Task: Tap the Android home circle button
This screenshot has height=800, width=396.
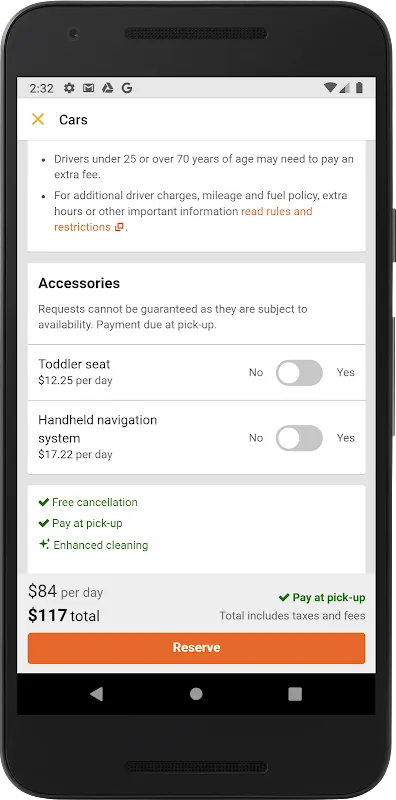Action: (x=196, y=694)
